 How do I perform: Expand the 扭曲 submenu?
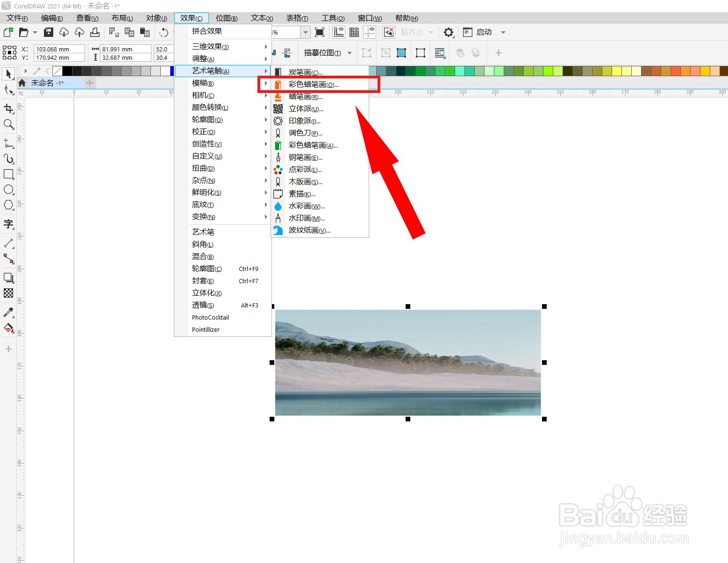click(x=223, y=168)
